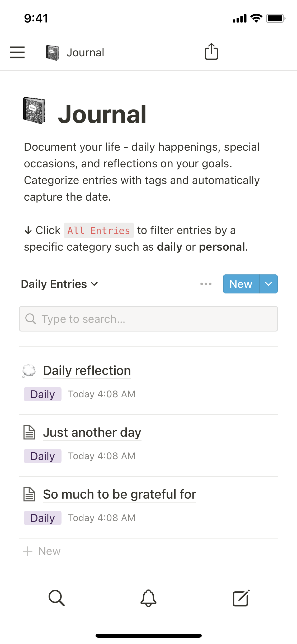This screenshot has width=297, height=644.
Task: Open the Just another day entry
Action: 92,433
